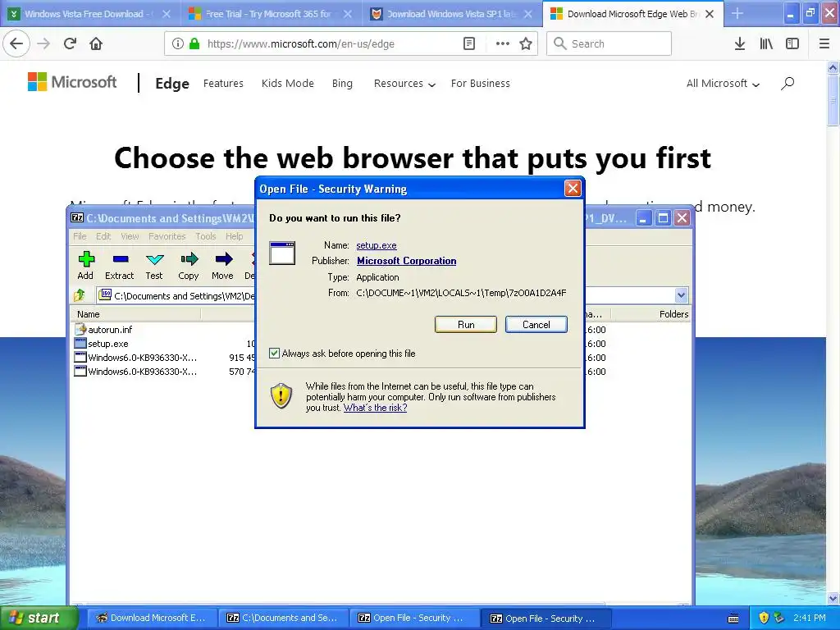Image resolution: width=840 pixels, height=630 pixels.
Task: Expand Resources dropdown on Microsoft page
Action: (404, 84)
